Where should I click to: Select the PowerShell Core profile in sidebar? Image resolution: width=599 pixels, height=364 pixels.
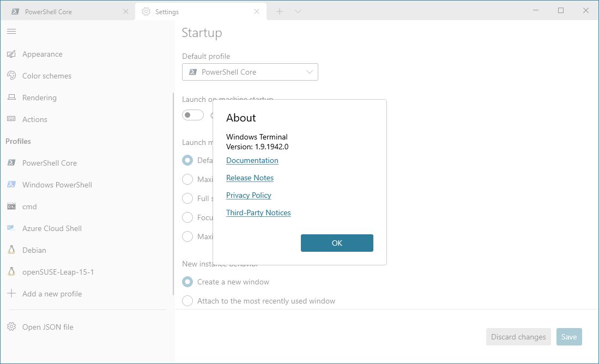pyautogui.click(x=87, y=163)
